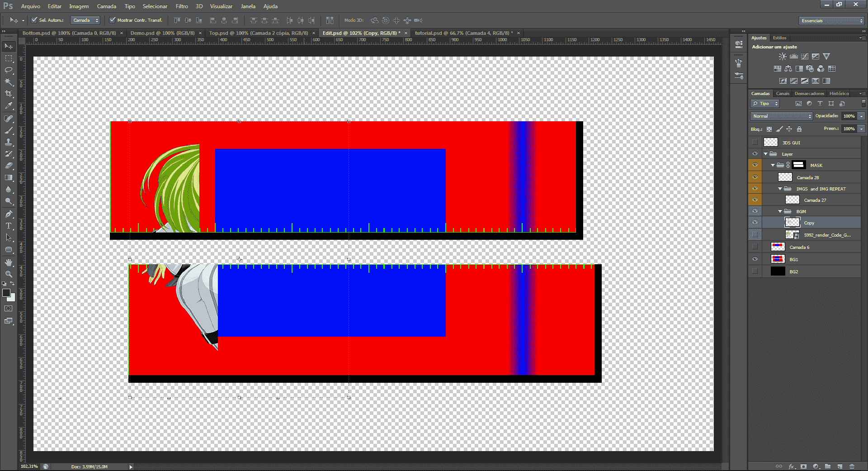Open the Filtro menu

pyautogui.click(x=182, y=6)
